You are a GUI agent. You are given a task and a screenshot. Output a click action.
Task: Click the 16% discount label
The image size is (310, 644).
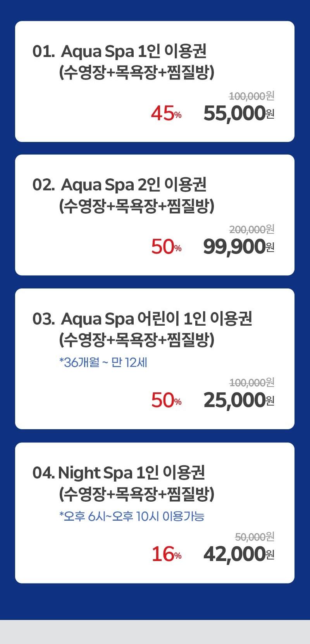[x=166, y=554]
